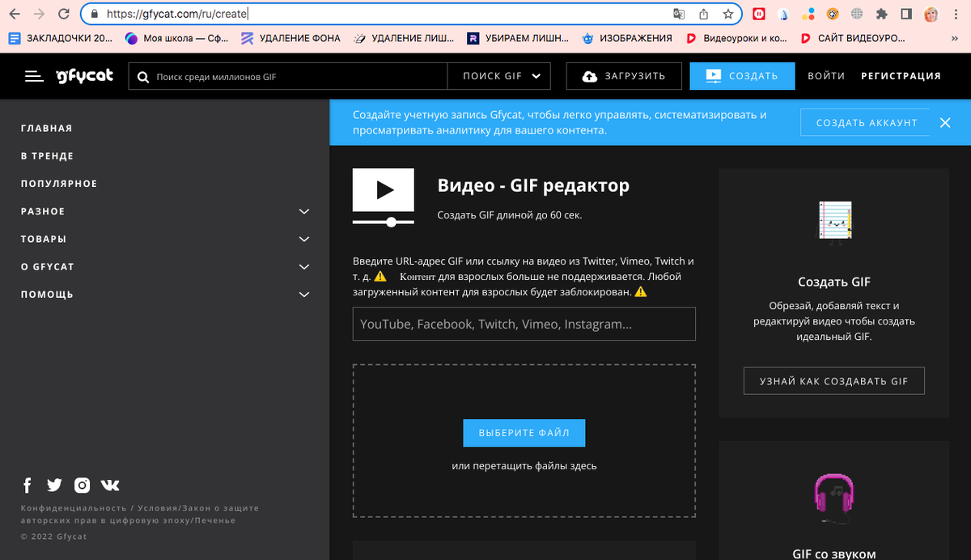Click the YouTube, Facebook, Twitch URL input
Viewport: 971px width, 560px height.
pyautogui.click(x=524, y=324)
